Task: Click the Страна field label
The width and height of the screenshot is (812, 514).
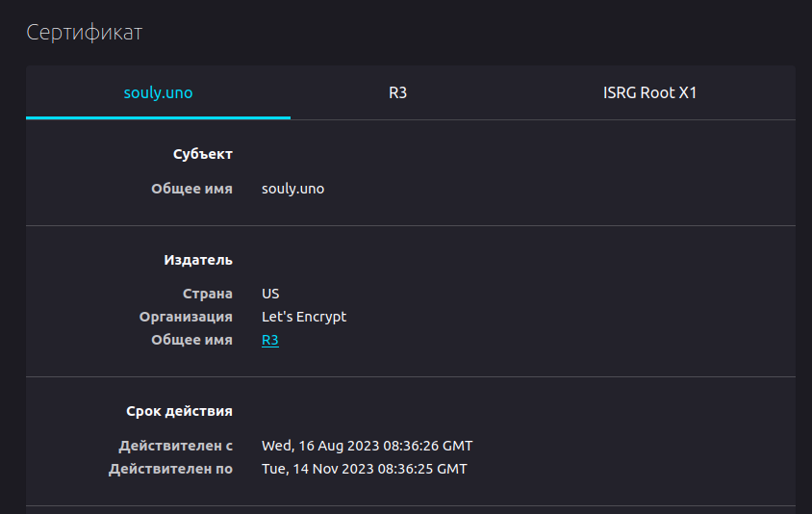Action: coord(208,294)
